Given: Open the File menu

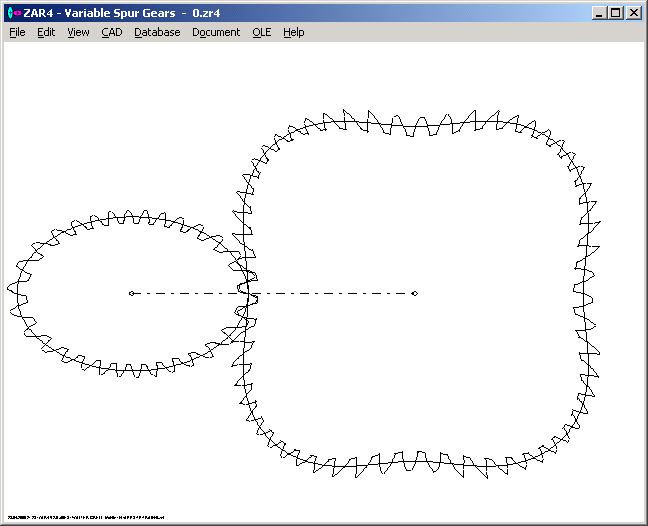Looking at the screenshot, I should (x=17, y=32).
